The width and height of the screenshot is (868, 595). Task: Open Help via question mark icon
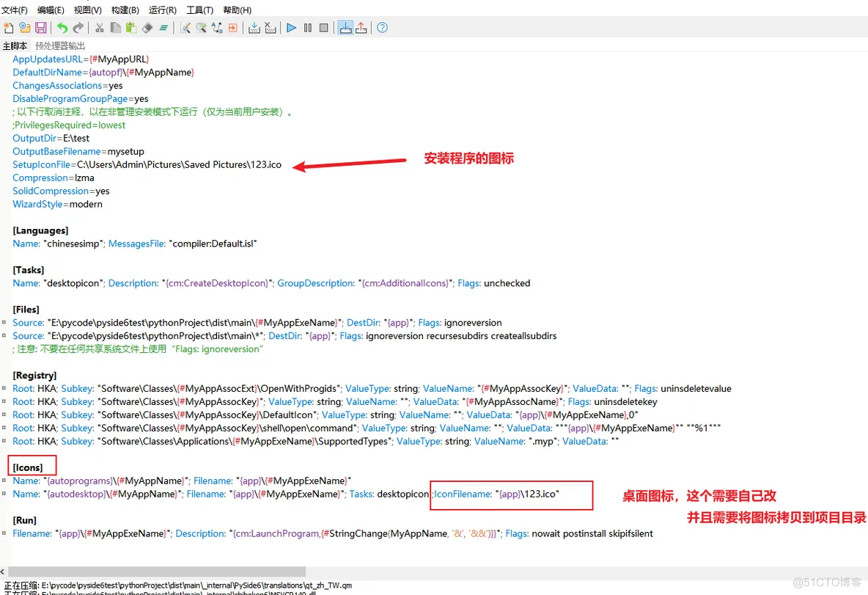click(382, 28)
